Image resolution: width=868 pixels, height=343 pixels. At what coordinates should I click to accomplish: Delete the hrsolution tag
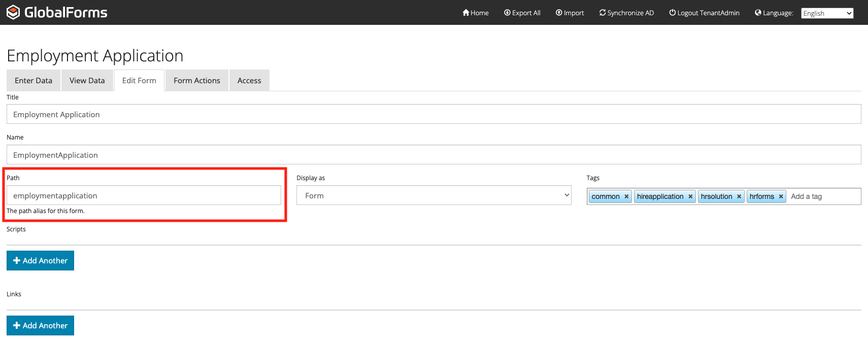[739, 197]
